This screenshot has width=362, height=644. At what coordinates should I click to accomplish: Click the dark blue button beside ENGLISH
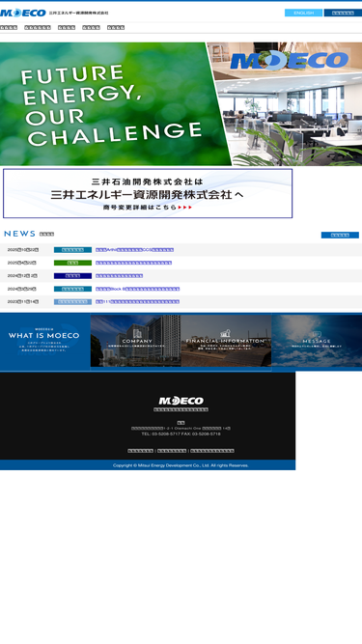pos(343,13)
